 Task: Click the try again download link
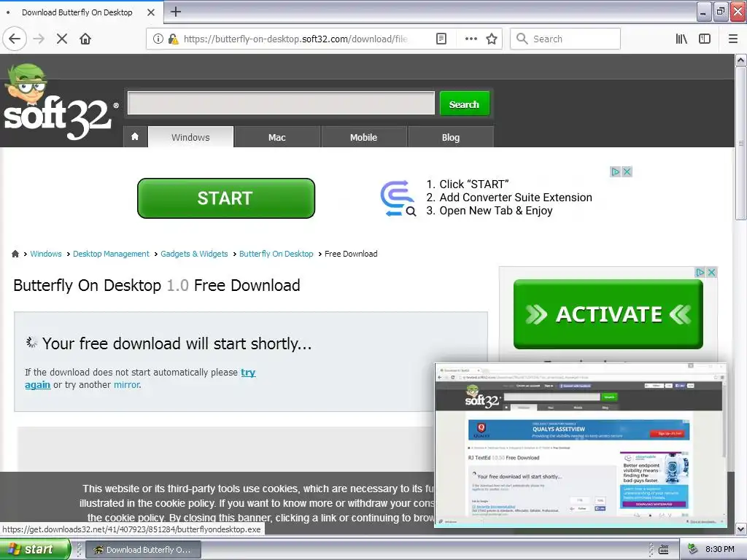coord(248,373)
